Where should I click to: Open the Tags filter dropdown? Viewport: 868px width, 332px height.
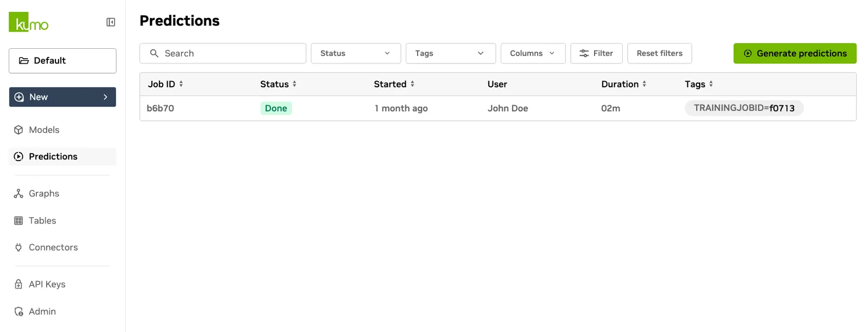click(451, 53)
